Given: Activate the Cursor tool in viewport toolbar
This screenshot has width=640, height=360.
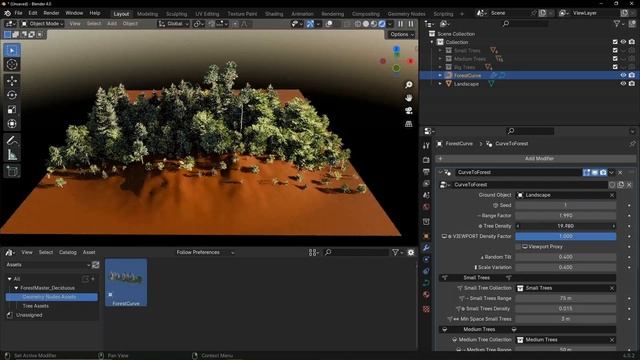Looking at the screenshot, I should point(12,64).
